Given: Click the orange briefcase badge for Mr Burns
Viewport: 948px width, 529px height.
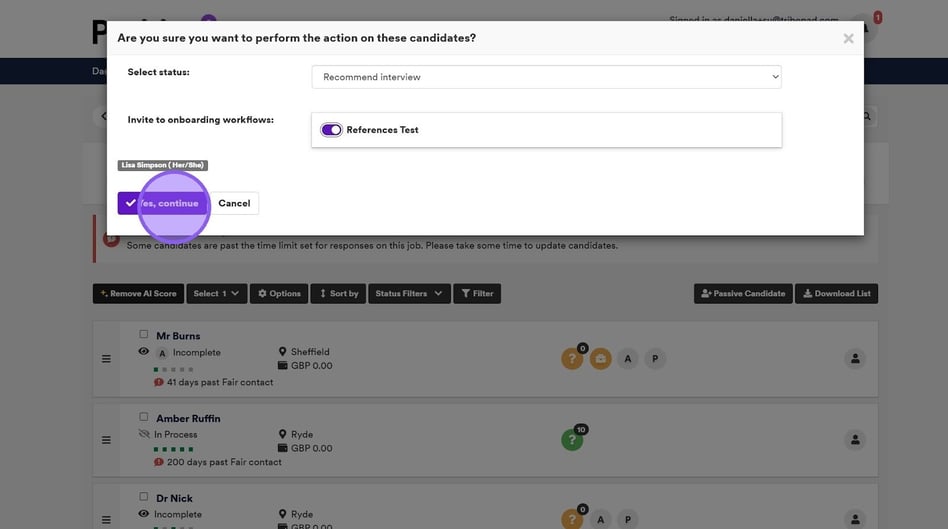Looking at the screenshot, I should [x=600, y=358].
